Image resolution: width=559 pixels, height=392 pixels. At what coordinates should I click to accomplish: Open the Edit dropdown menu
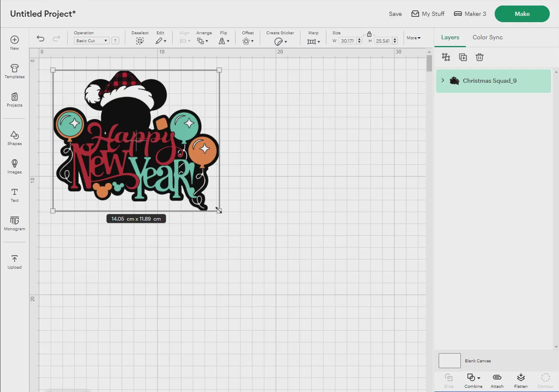pyautogui.click(x=161, y=41)
